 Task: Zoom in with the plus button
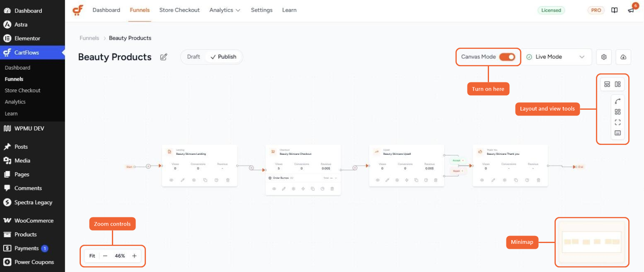(x=134, y=256)
